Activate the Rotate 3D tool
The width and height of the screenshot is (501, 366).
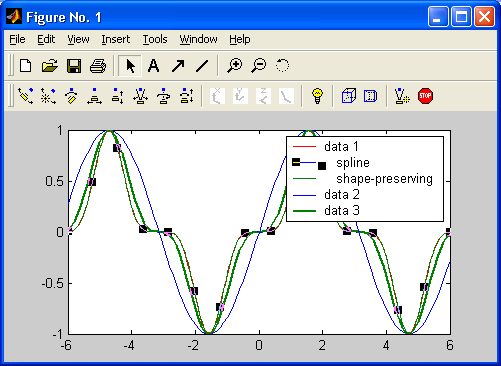[282, 65]
